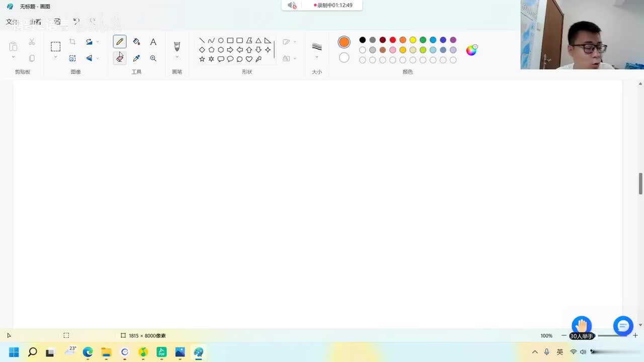The image size is (644, 362).
Task: Choose the Pentagon shape
Action: coord(211,50)
